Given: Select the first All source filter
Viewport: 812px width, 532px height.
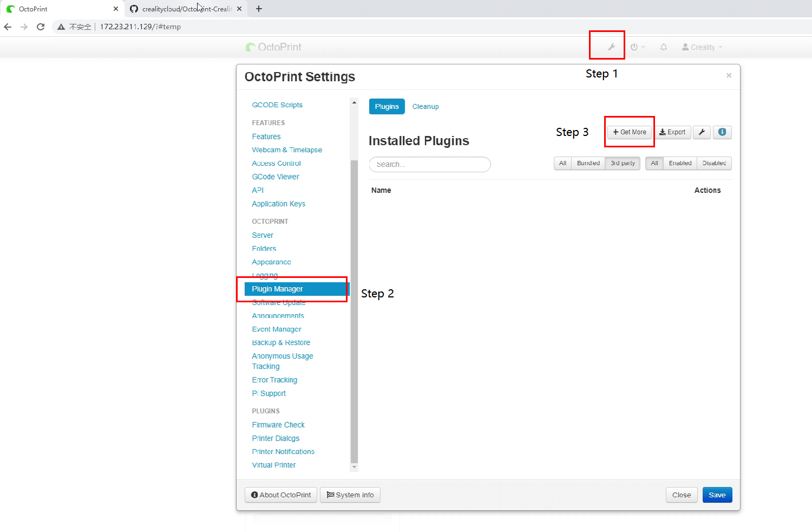Looking at the screenshot, I should pyautogui.click(x=562, y=163).
